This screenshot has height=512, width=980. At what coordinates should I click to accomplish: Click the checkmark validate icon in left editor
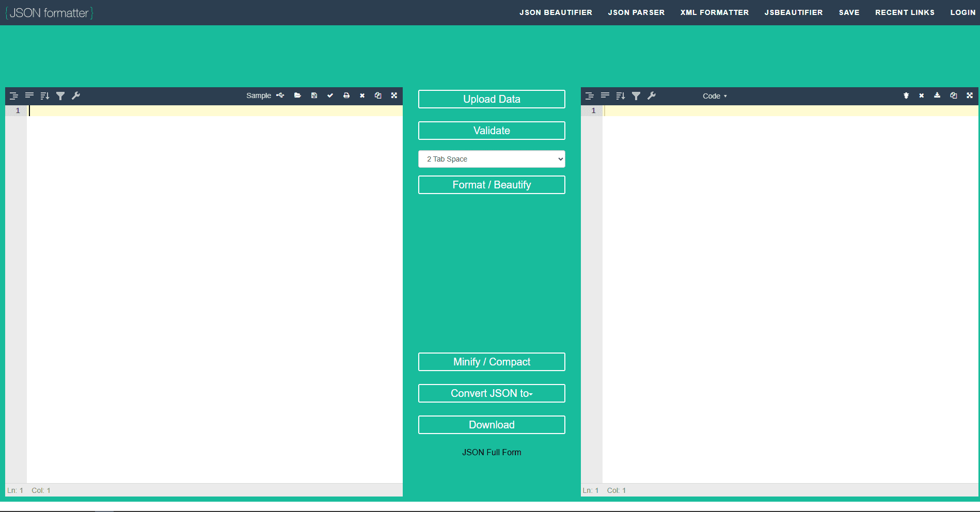(x=330, y=95)
